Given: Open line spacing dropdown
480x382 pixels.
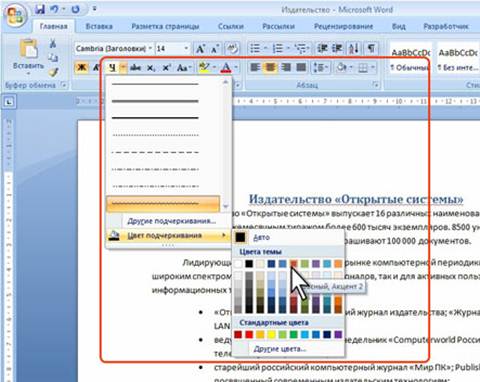Looking at the screenshot, I should (320, 68).
